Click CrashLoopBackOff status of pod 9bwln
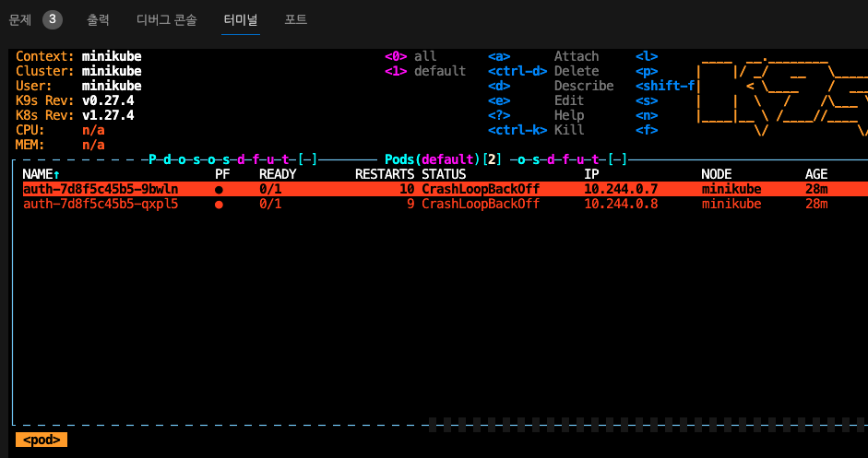The height and width of the screenshot is (458, 868). point(481,189)
